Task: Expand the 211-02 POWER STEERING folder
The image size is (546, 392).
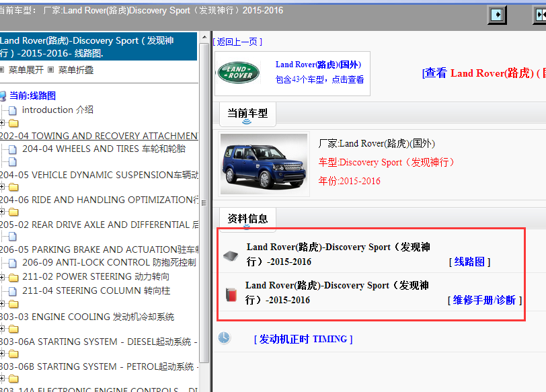Action: (2, 278)
